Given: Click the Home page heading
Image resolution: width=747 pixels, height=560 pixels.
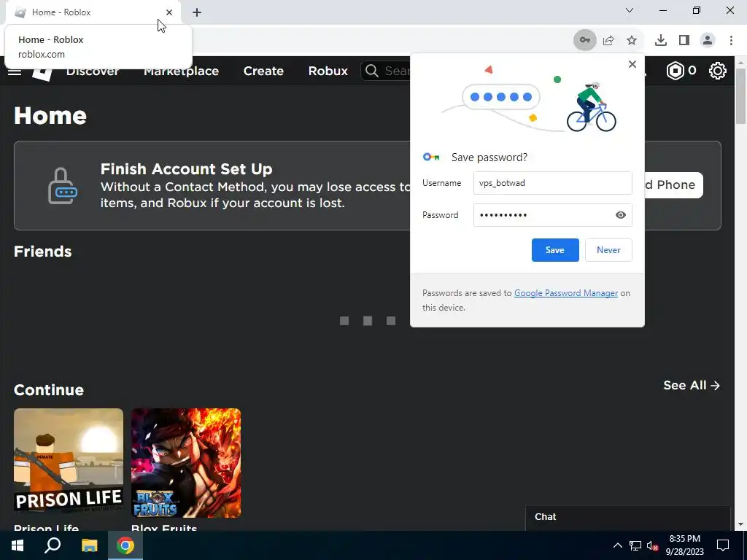Looking at the screenshot, I should point(50,116).
